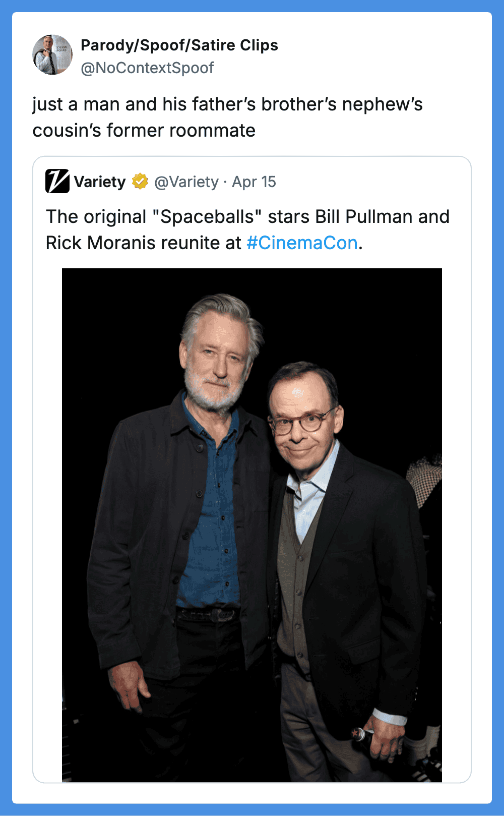Click the Variety logo icon
Screen dimensions: 504x816
[57, 182]
